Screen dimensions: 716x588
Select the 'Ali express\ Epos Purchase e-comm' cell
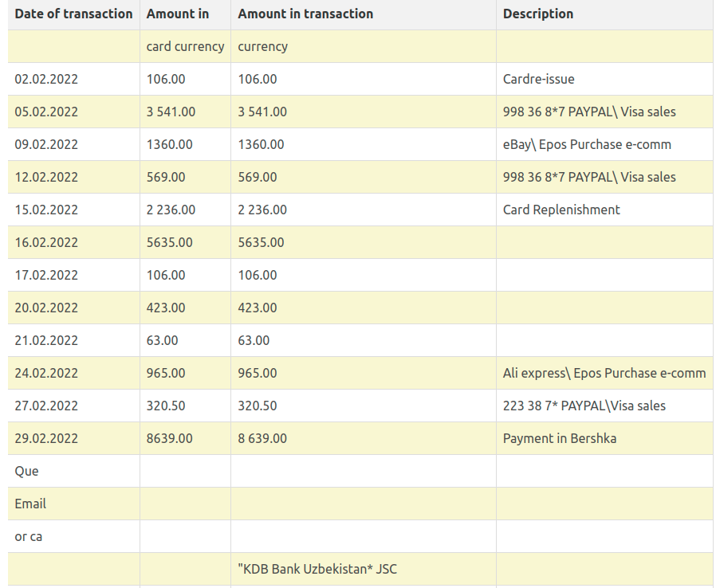pyautogui.click(x=604, y=373)
